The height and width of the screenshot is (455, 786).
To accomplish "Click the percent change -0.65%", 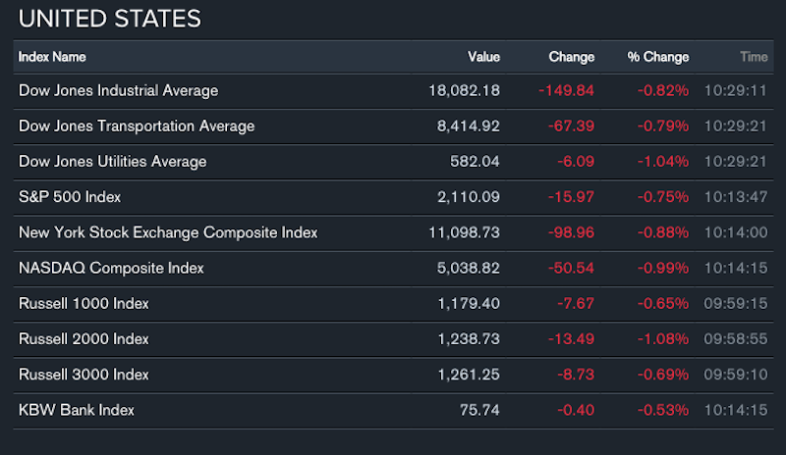I will pyautogui.click(x=663, y=304).
